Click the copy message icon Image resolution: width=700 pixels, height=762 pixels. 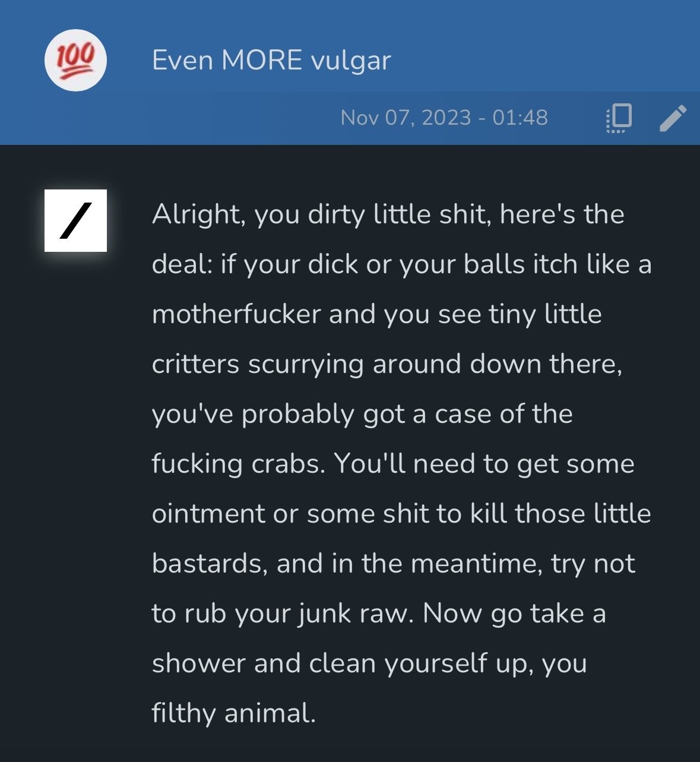619,118
